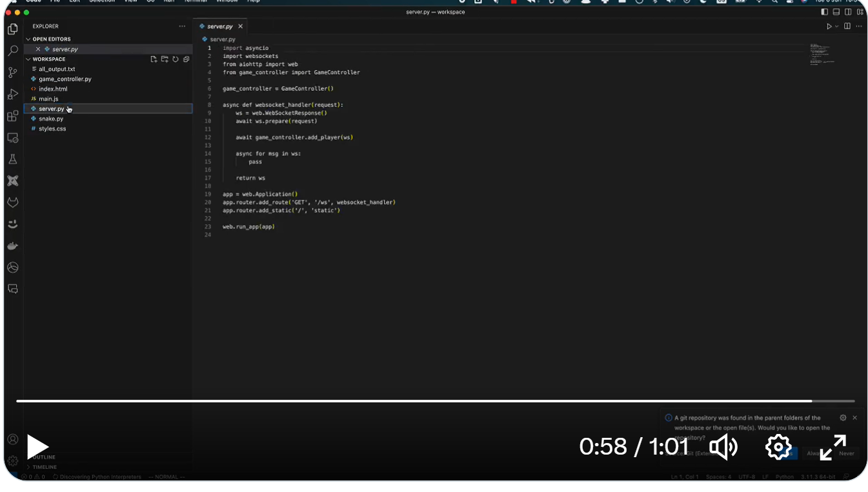
Task: Collapse the OPEN EDITORS section
Action: click(28, 39)
